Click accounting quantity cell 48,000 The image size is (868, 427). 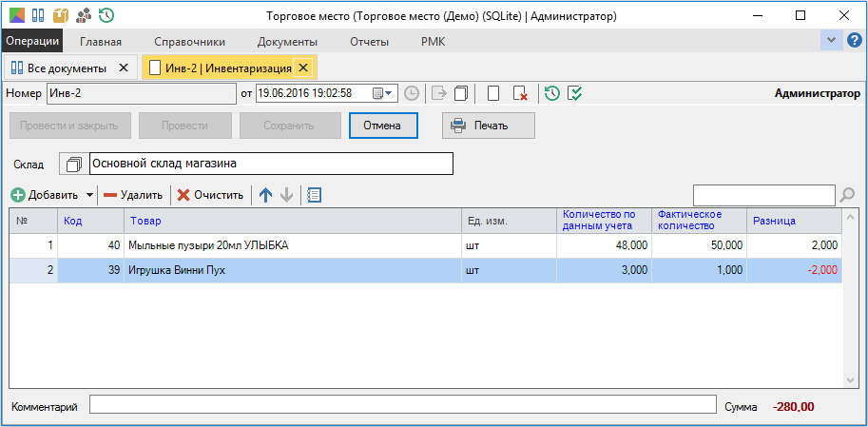tap(604, 246)
